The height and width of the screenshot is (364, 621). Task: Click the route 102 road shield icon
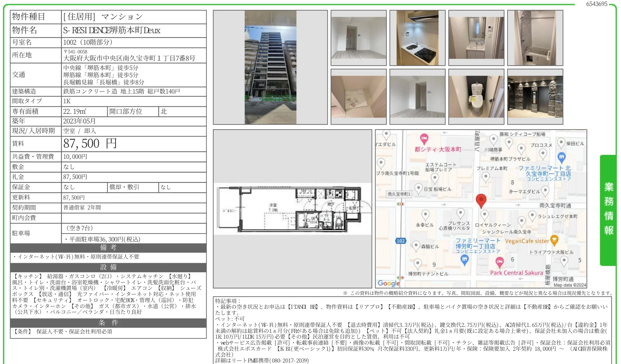coord(401,241)
